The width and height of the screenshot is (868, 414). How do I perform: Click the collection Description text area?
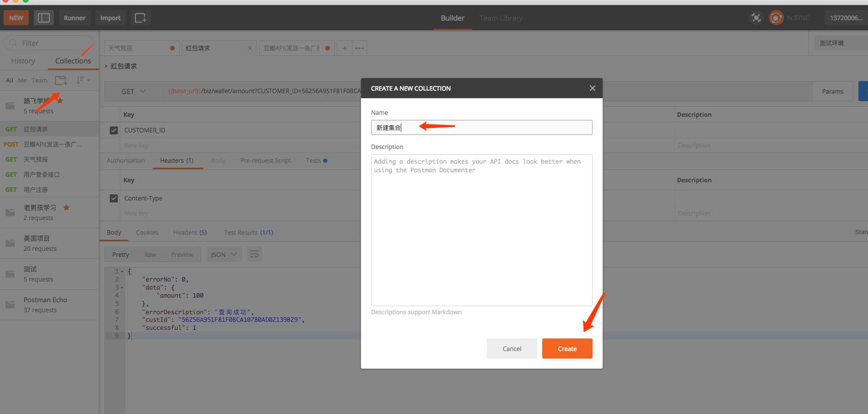(x=481, y=230)
